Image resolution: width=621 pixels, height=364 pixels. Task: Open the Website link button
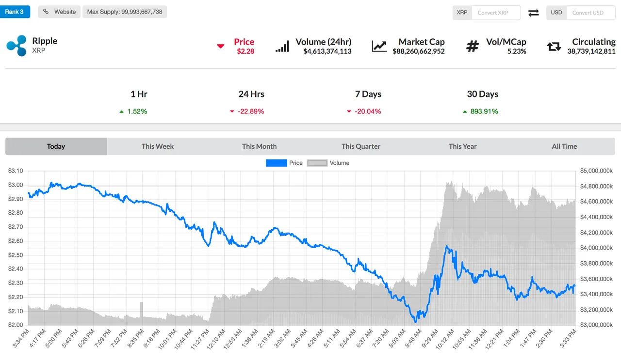[x=59, y=12]
